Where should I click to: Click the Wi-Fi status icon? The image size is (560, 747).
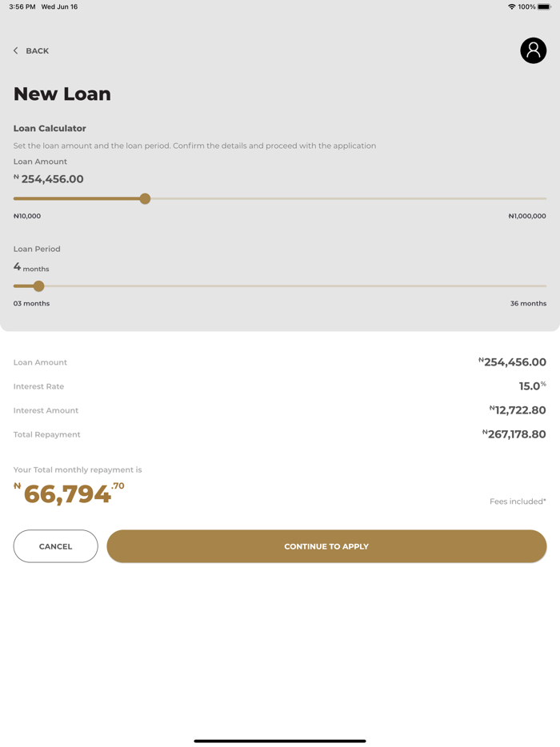point(513,6)
